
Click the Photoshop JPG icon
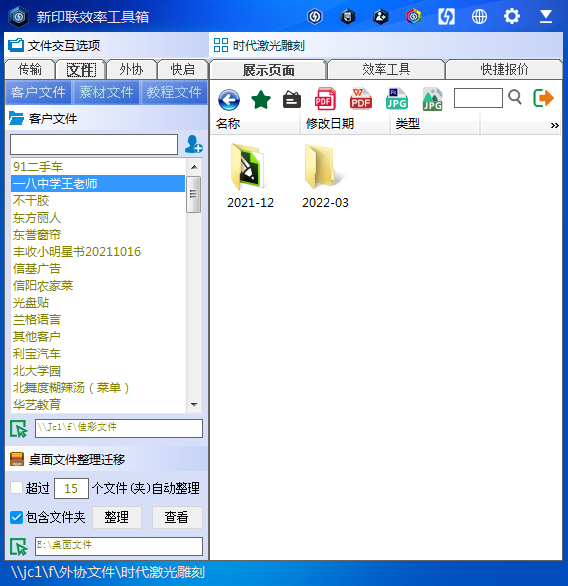click(397, 99)
